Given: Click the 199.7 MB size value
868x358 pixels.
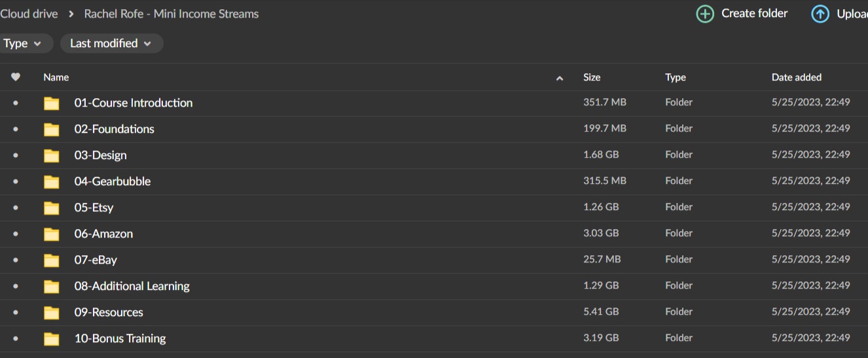Looking at the screenshot, I should pos(605,128).
